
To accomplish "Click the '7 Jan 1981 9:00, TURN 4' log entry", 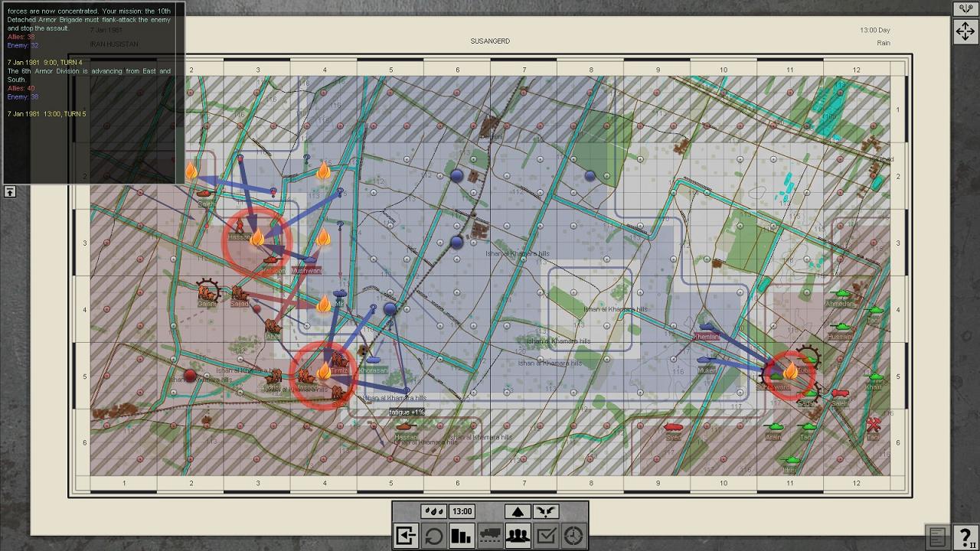I will coord(44,62).
